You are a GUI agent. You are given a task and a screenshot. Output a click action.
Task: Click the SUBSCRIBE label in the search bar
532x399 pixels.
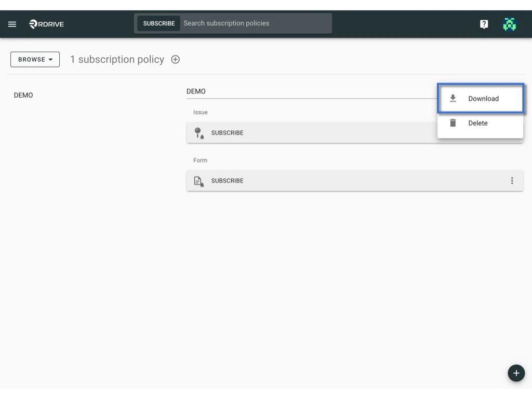click(x=158, y=23)
